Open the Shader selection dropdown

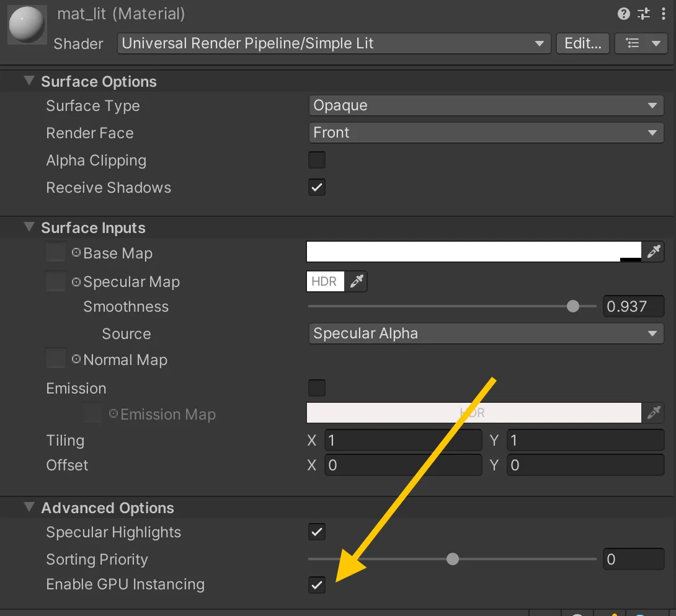pyautogui.click(x=334, y=43)
